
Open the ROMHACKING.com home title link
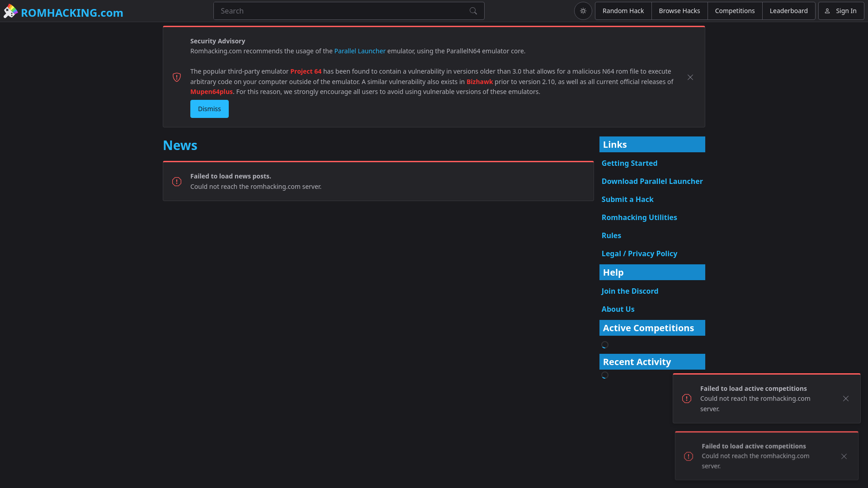coord(72,13)
